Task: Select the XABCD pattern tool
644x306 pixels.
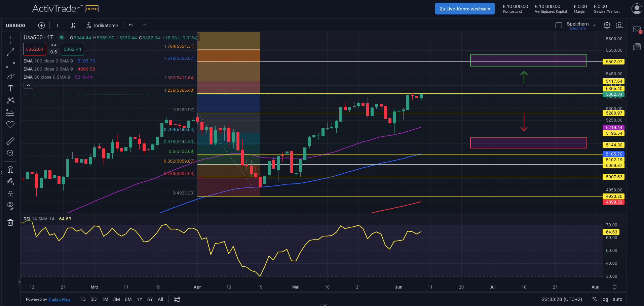Action: [x=10, y=100]
